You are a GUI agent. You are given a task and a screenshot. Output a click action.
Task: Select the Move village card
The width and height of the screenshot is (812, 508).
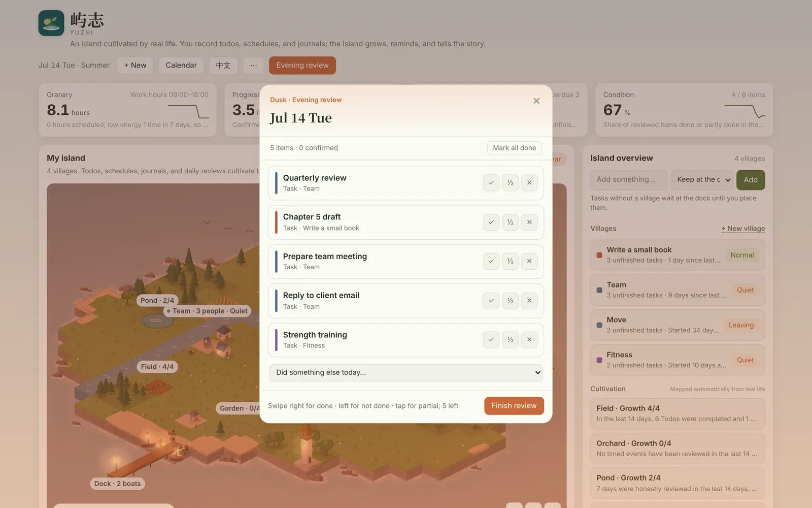678,325
